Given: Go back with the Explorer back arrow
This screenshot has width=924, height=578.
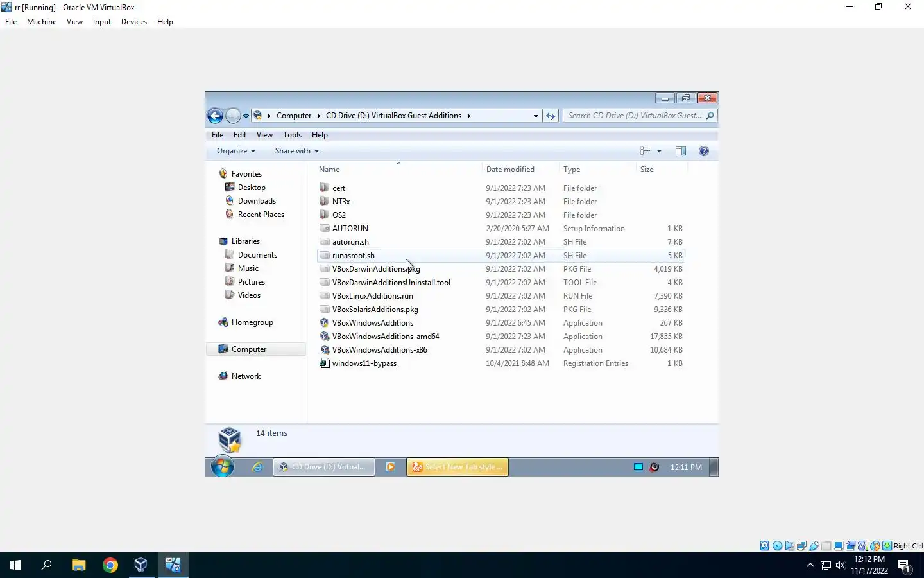Looking at the screenshot, I should tap(216, 116).
